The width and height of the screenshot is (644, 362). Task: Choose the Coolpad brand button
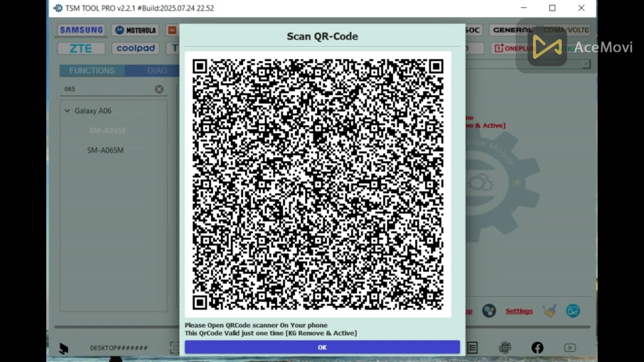pyautogui.click(x=135, y=48)
